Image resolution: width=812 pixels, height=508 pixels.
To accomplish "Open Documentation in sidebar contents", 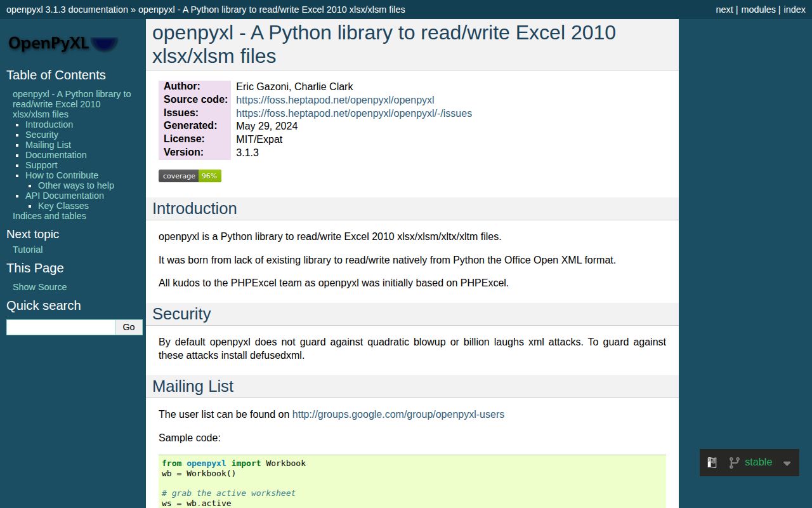I will 56,155.
